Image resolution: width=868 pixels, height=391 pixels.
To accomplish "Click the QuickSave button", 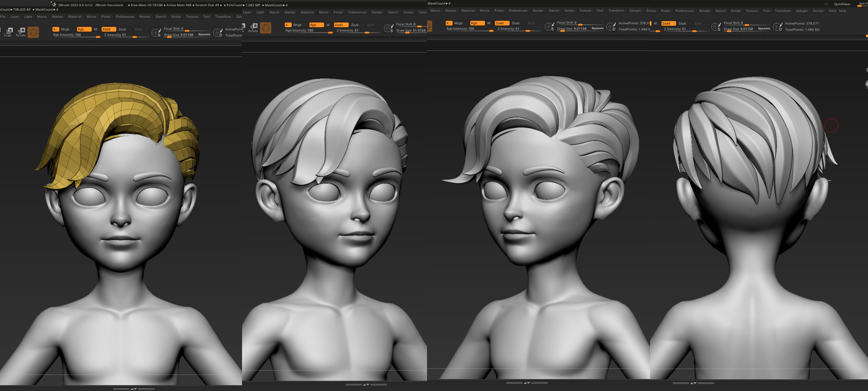I will point(842,4).
